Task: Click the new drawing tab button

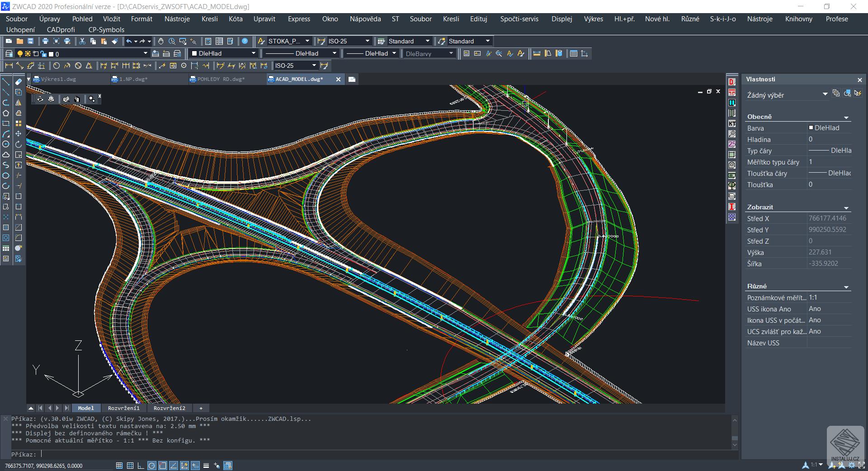Action: click(352, 79)
